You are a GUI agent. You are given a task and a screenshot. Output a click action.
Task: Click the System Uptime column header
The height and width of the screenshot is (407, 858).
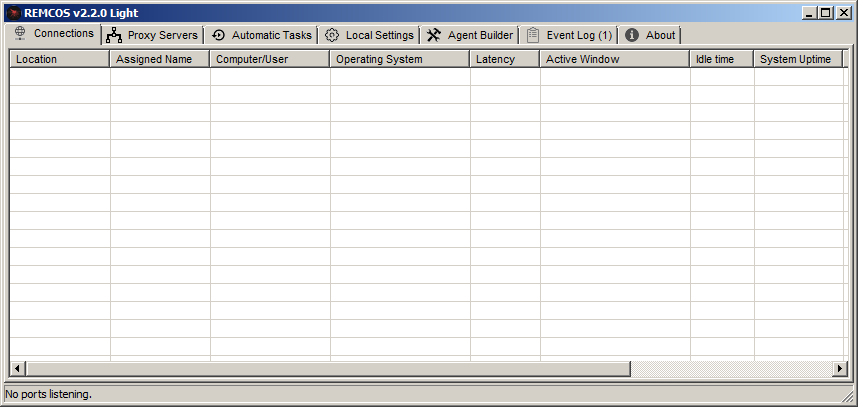(797, 59)
